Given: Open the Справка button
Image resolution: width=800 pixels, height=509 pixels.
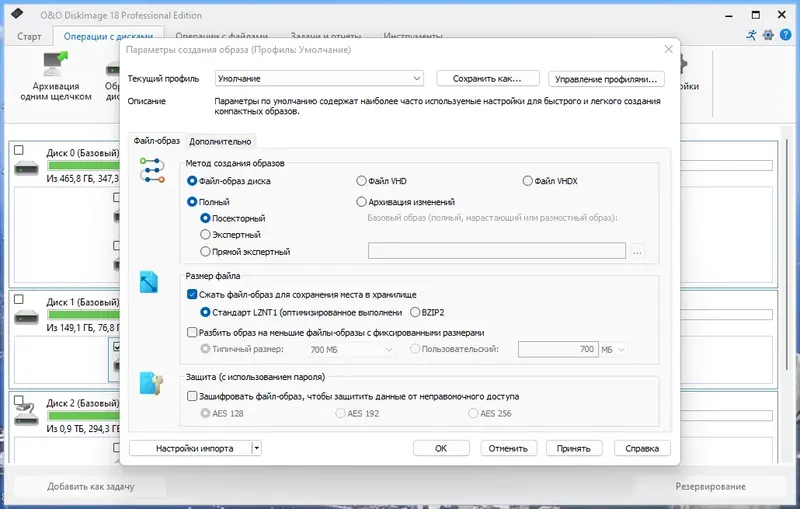Looking at the screenshot, I should click(x=642, y=448).
